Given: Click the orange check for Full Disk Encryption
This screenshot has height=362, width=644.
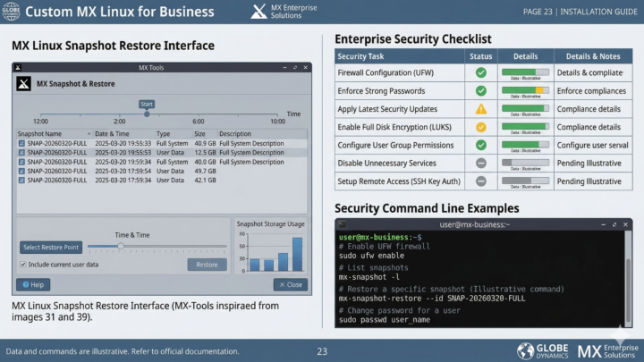Looking at the screenshot, I should [480, 126].
